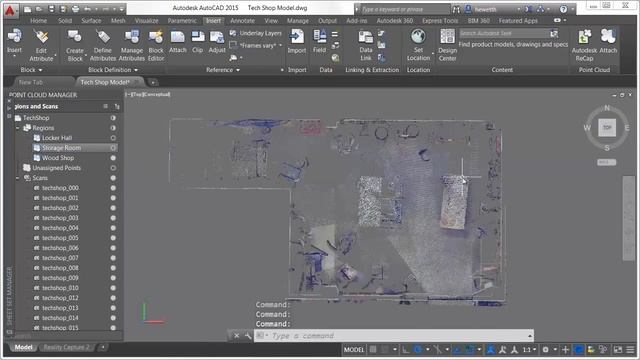Toggle visibility of Locker Hall region
This screenshot has height=360, width=640.
(x=113, y=138)
